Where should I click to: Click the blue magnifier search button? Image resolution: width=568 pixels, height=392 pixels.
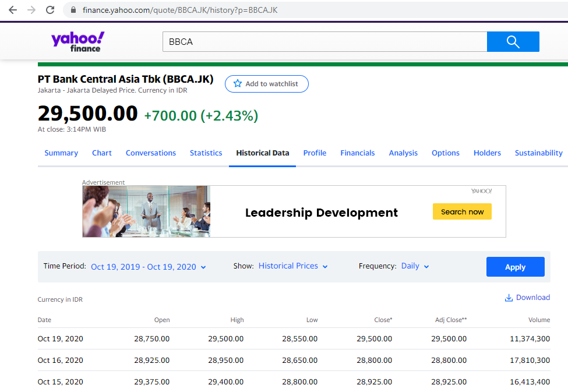point(513,42)
